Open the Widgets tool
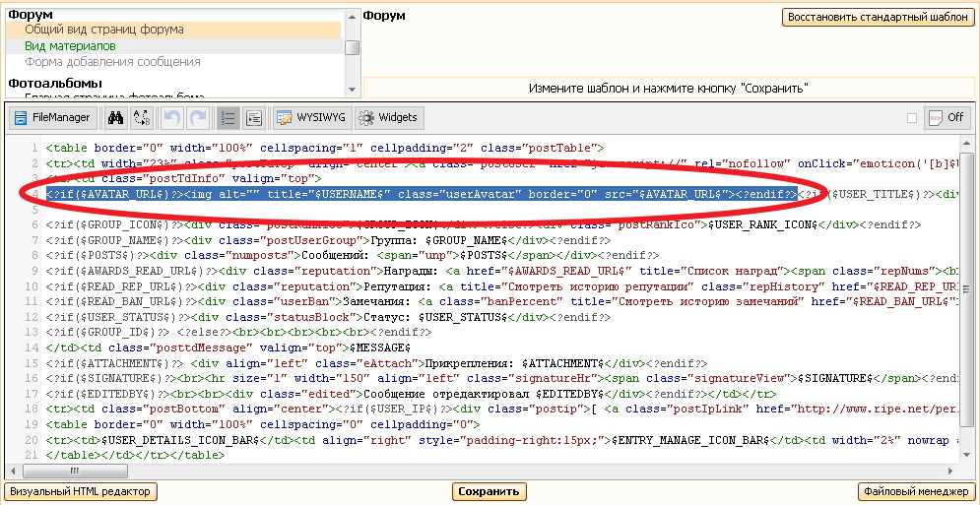Image resolution: width=980 pixels, height=505 pixels. click(x=389, y=118)
